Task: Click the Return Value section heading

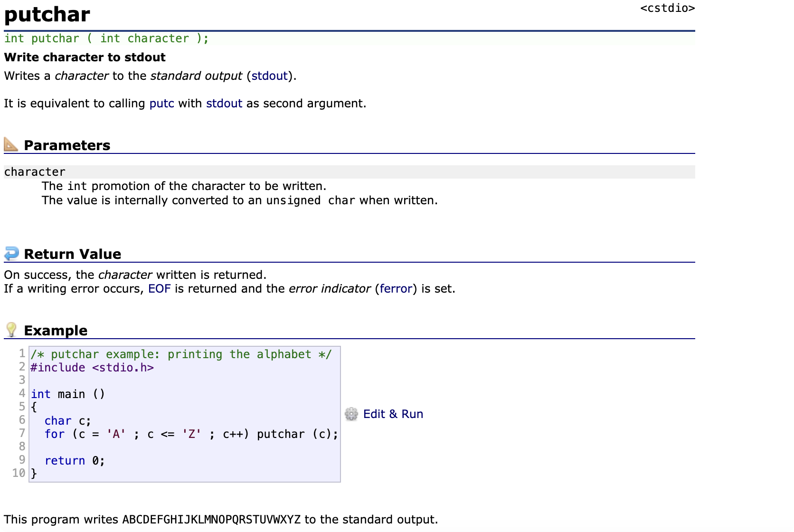Action: click(x=73, y=254)
